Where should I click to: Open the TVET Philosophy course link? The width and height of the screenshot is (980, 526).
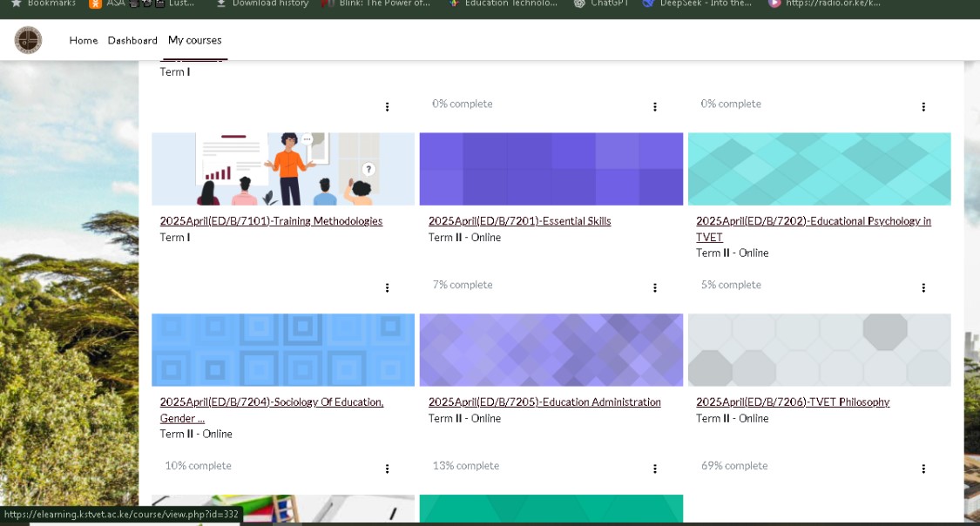pos(793,402)
